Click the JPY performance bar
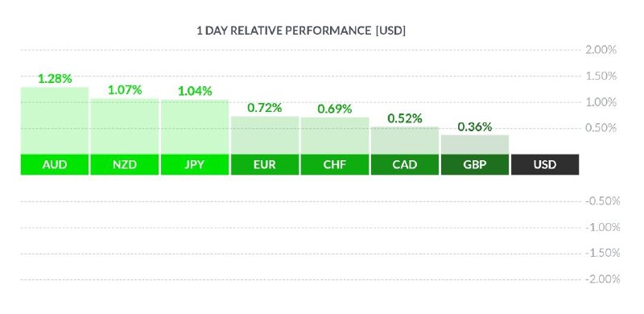644x314 pixels. 195,127
